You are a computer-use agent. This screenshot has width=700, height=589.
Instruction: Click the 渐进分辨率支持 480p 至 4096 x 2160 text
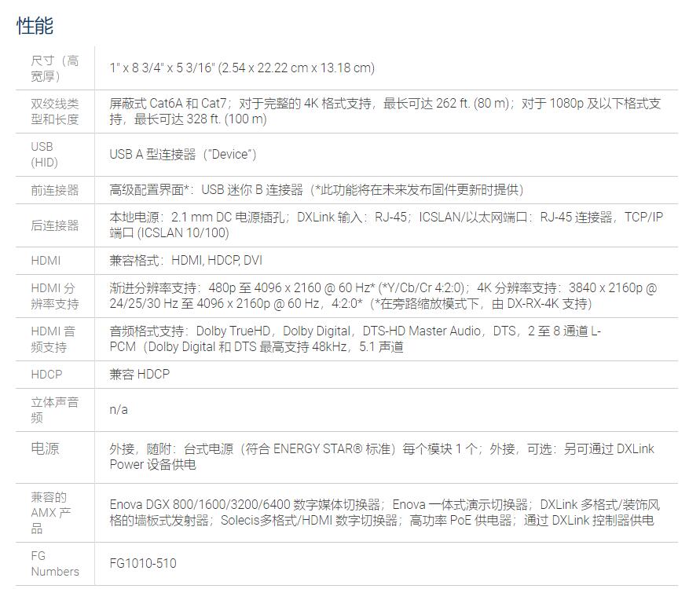(383, 295)
